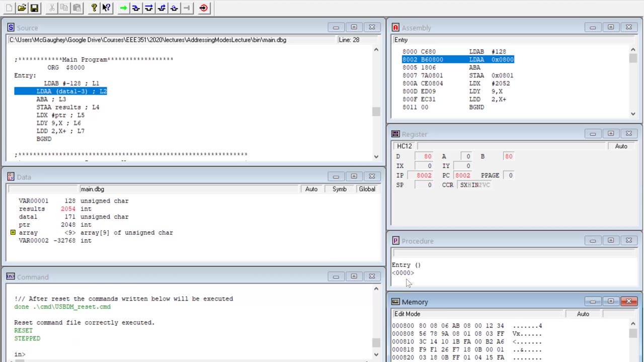This screenshot has height=362, width=644.
Task: Click memory row at address 000808
Action: pyautogui.click(x=467, y=334)
